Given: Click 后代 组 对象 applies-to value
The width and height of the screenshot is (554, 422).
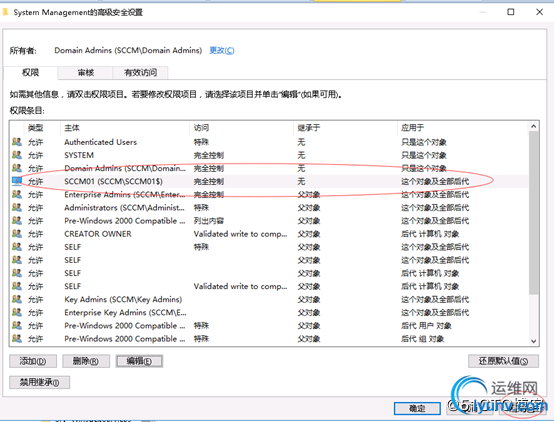Looking at the screenshot, I should [x=423, y=339].
